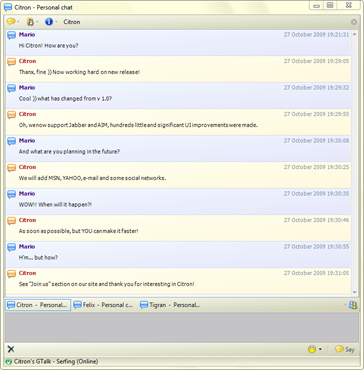The width and height of the screenshot is (364, 370).
Task: Close the Citron Personal chat window
Action: (349, 5)
